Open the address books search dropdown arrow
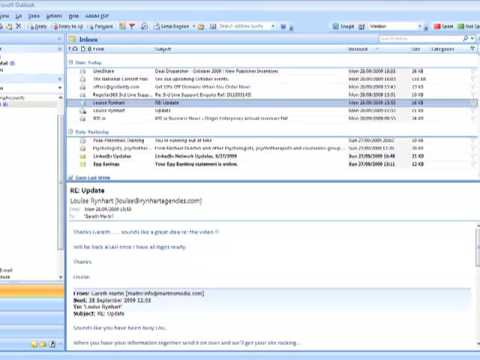 [x=273, y=26]
